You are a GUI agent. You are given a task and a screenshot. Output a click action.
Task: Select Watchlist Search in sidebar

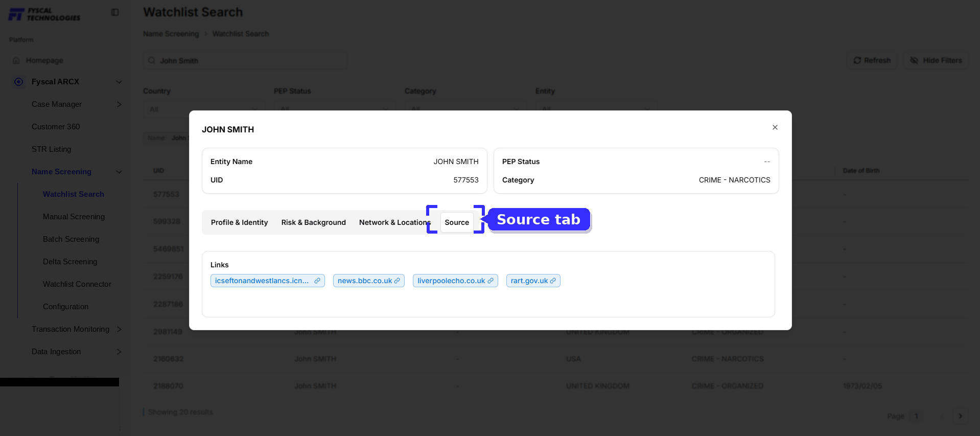click(x=74, y=194)
